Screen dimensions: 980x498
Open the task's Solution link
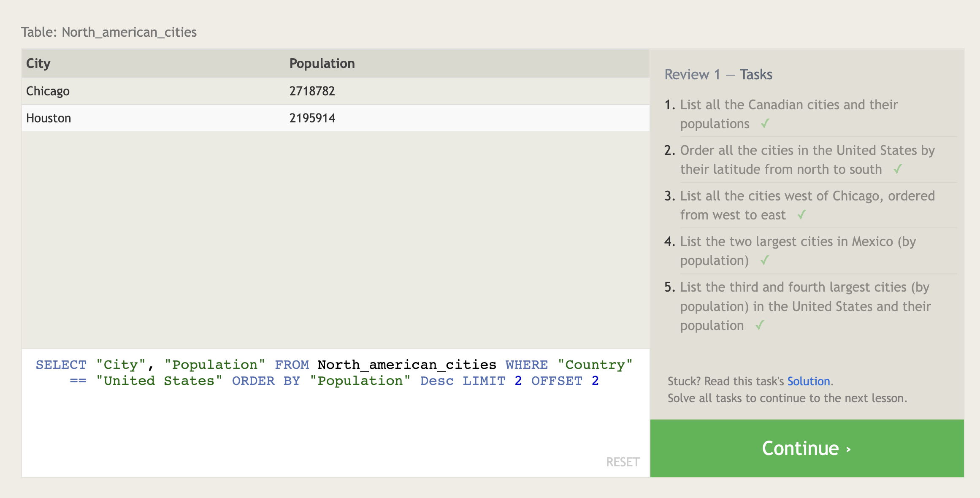click(x=808, y=381)
